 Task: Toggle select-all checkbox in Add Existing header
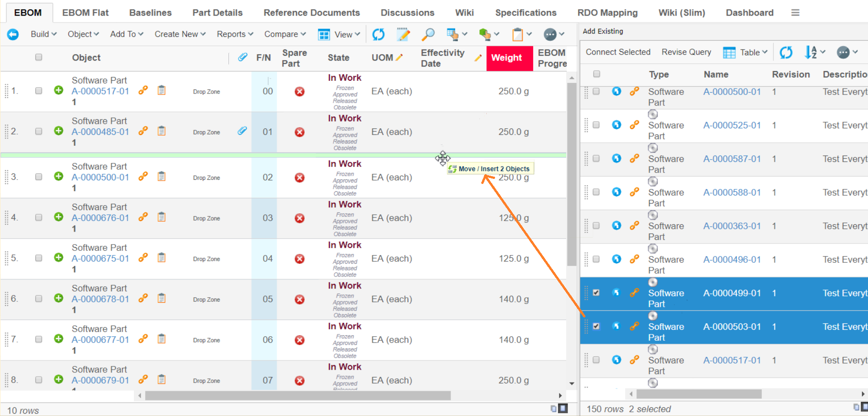[596, 74]
